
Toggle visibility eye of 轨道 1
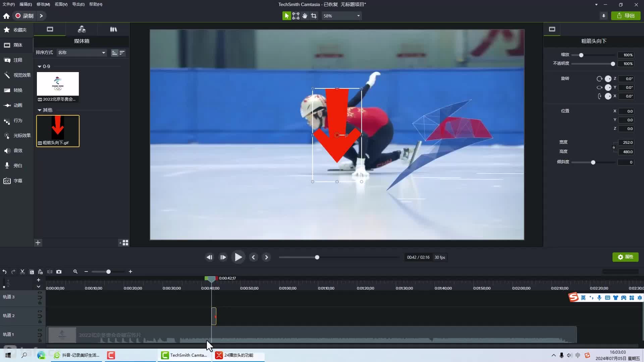point(40,330)
